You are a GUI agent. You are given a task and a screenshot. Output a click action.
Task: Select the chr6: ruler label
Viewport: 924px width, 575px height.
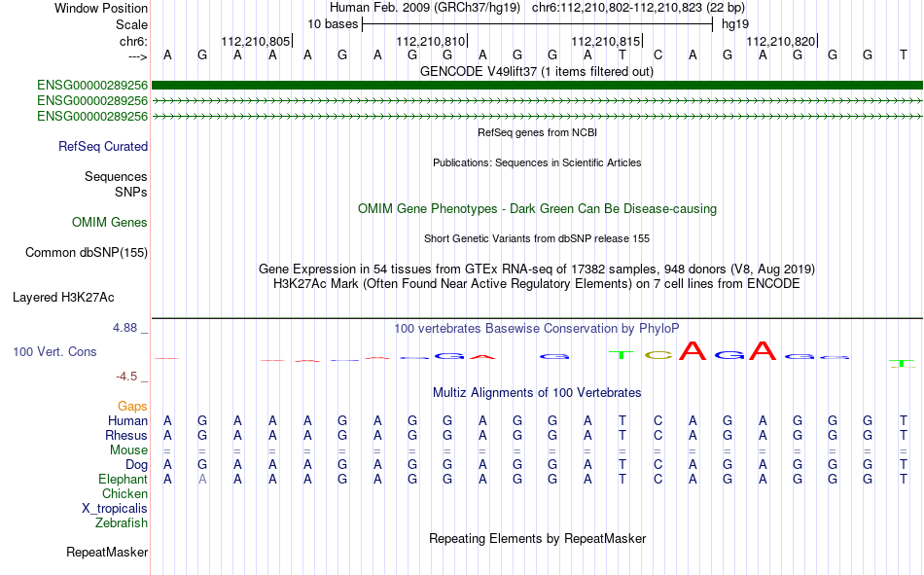pos(133,41)
